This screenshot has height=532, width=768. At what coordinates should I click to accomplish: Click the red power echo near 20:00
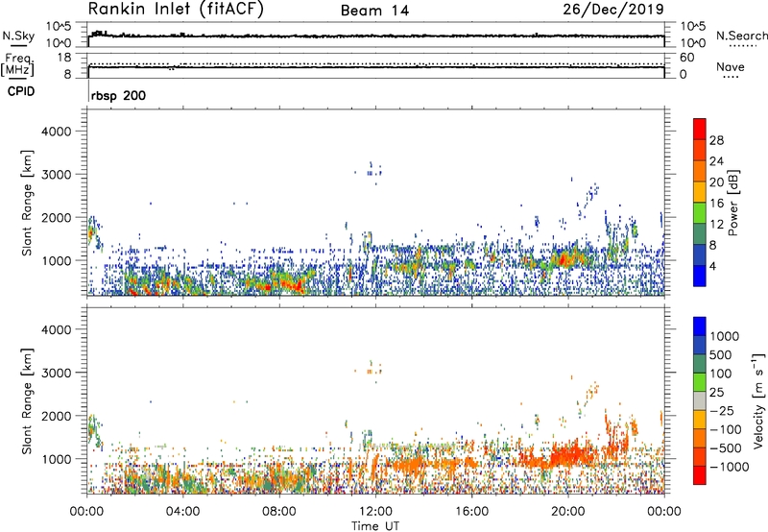(x=563, y=258)
